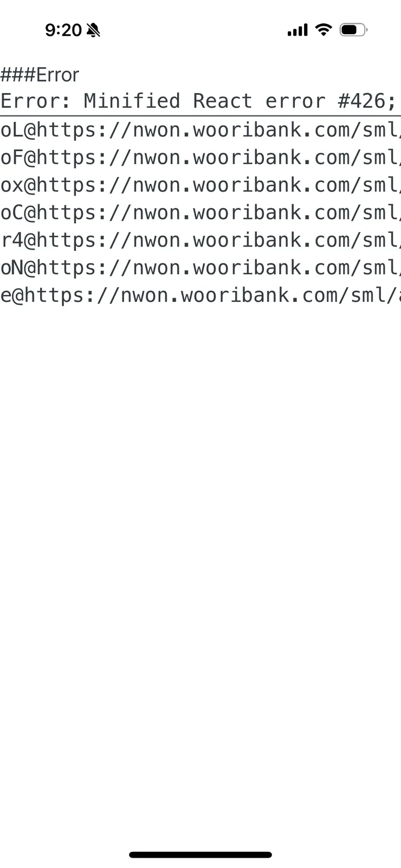
Task: Tap the Minified React error #426 line
Action: [200, 101]
